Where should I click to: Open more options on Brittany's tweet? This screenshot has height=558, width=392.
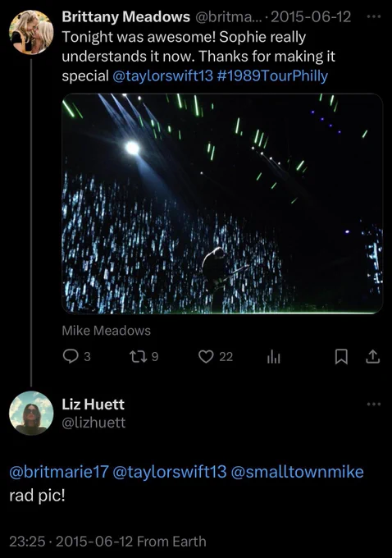tap(374, 16)
